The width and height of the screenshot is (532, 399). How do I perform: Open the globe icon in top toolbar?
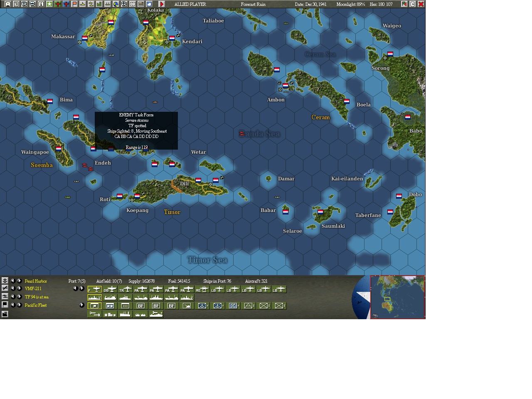[116, 4]
